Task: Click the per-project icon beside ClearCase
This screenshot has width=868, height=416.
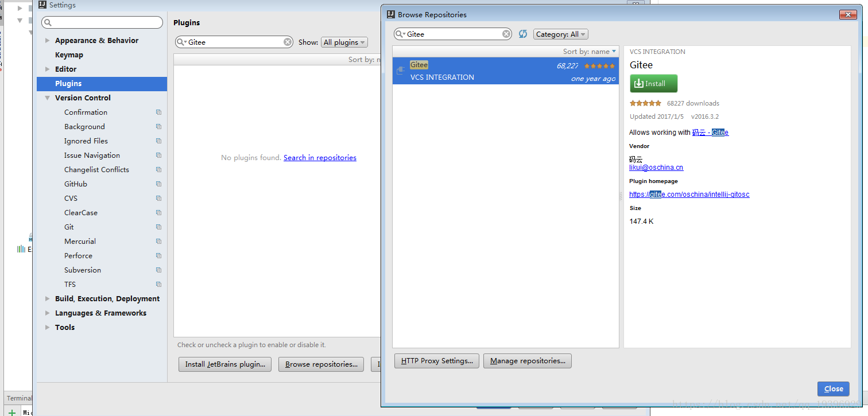Action: click(x=158, y=213)
